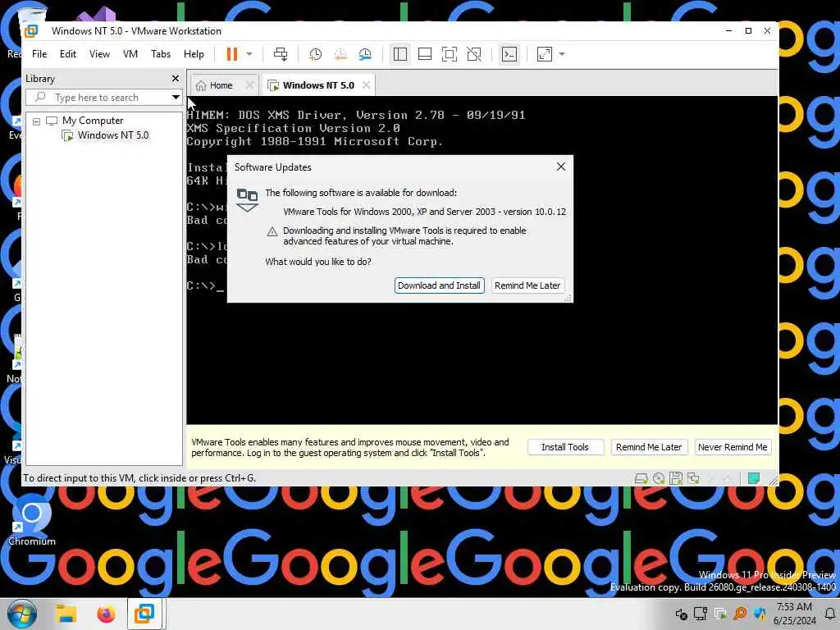The image size is (840, 630).
Task: Open File Explorer from the taskbar
Action: (x=66, y=614)
